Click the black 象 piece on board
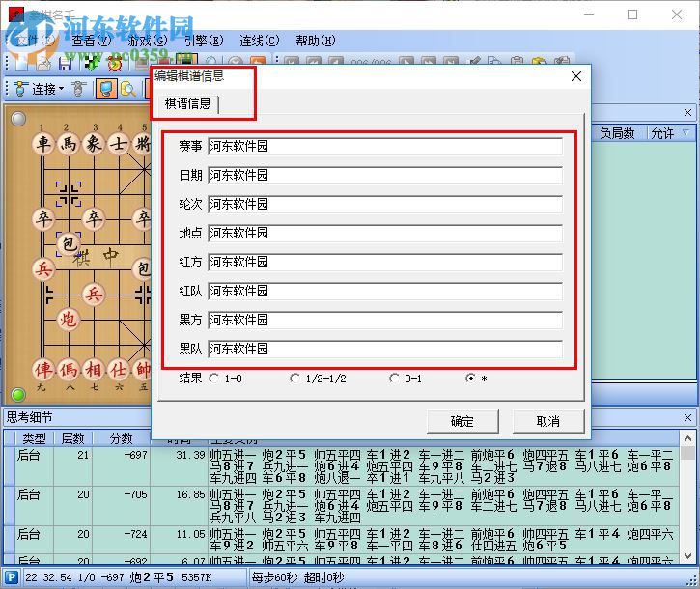This screenshot has height=589, width=700. (x=94, y=144)
